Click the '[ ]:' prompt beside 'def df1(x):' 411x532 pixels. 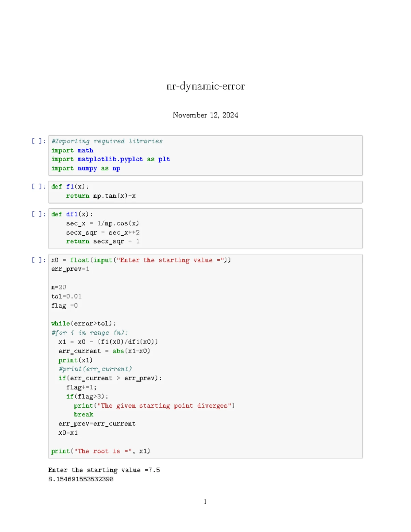point(38,214)
